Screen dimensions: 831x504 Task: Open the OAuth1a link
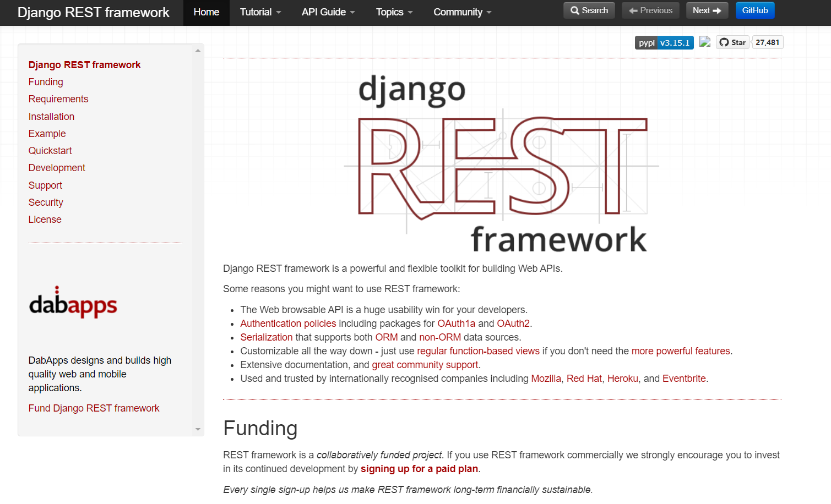[456, 324]
